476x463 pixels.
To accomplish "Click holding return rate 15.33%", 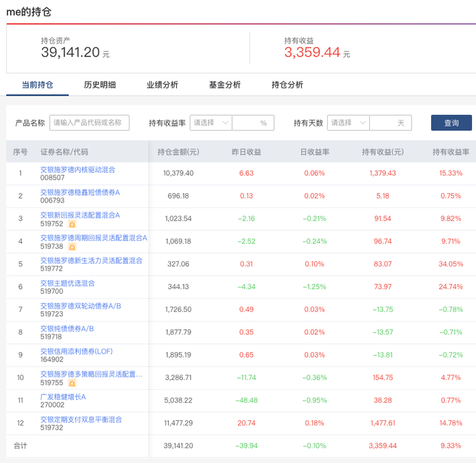I will click(x=451, y=173).
